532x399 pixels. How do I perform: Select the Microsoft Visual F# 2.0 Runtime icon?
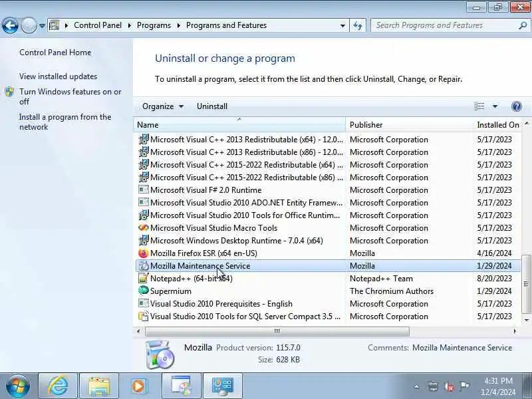144,190
